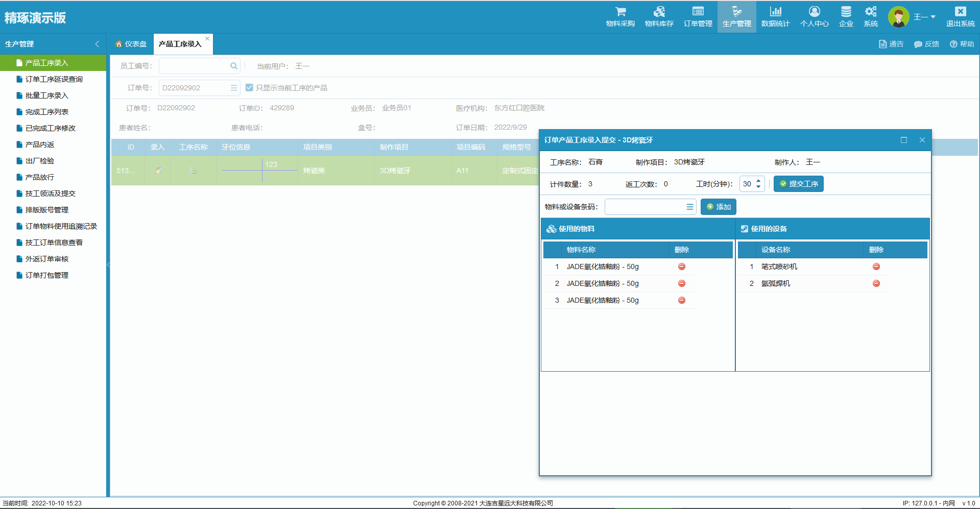This screenshot has width=980, height=509.
Task: Open 产品放行 in sidebar
Action: click(x=53, y=177)
